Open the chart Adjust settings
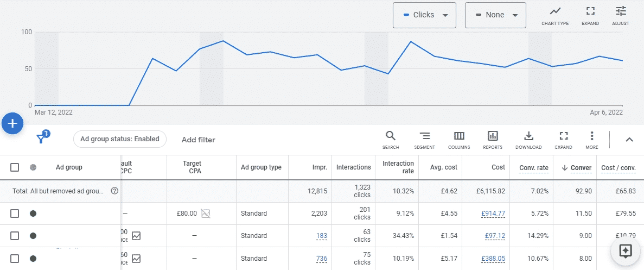Viewport: 644px width, 270px height. (620, 16)
